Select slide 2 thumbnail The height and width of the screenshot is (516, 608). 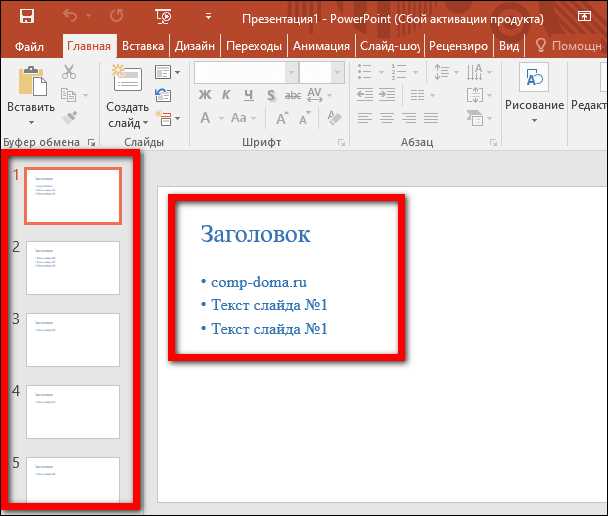coord(73,268)
